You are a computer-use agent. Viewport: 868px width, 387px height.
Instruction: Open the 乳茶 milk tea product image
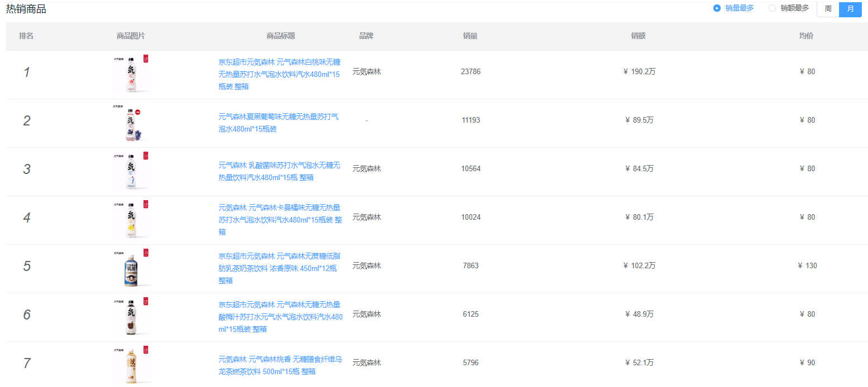click(x=131, y=268)
